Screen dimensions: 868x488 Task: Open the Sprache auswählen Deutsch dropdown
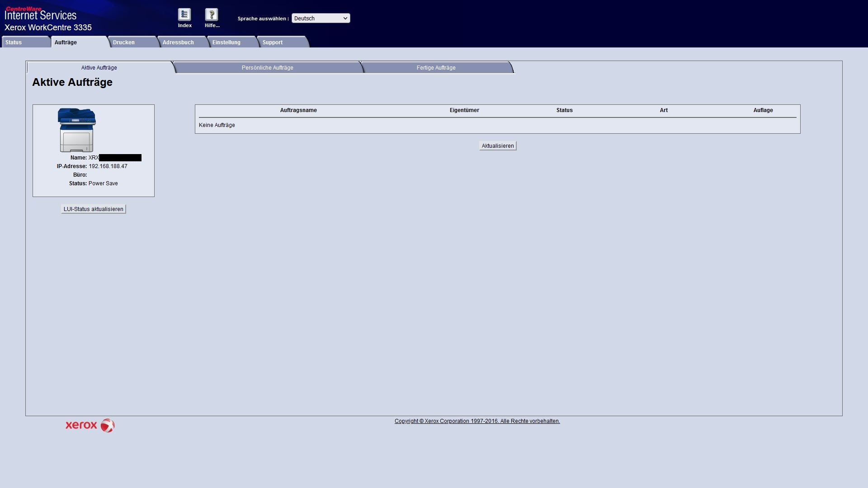321,18
